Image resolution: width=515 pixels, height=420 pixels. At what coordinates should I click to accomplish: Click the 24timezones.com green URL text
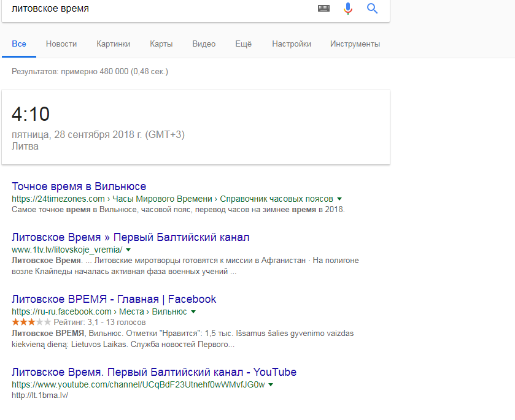coord(172,199)
